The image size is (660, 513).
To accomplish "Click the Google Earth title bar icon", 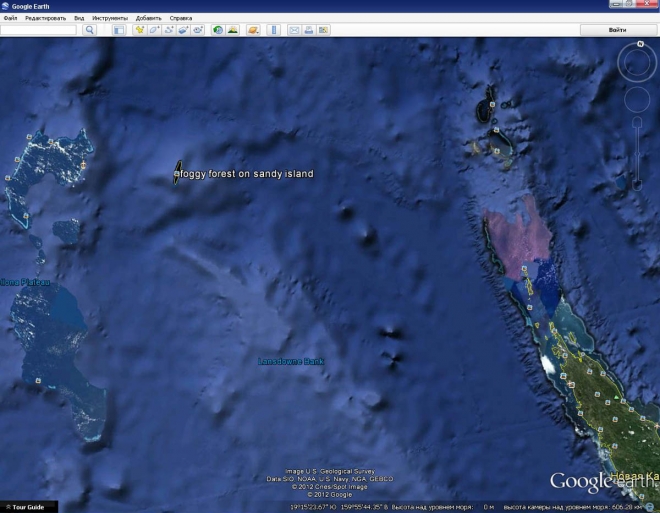I will (x=5, y=6).
